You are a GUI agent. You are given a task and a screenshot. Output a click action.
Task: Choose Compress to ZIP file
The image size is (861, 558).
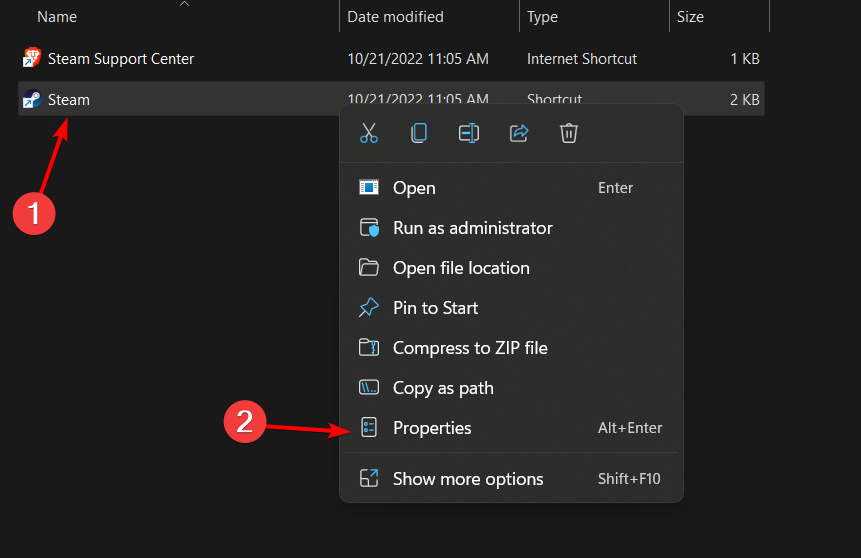point(511,348)
